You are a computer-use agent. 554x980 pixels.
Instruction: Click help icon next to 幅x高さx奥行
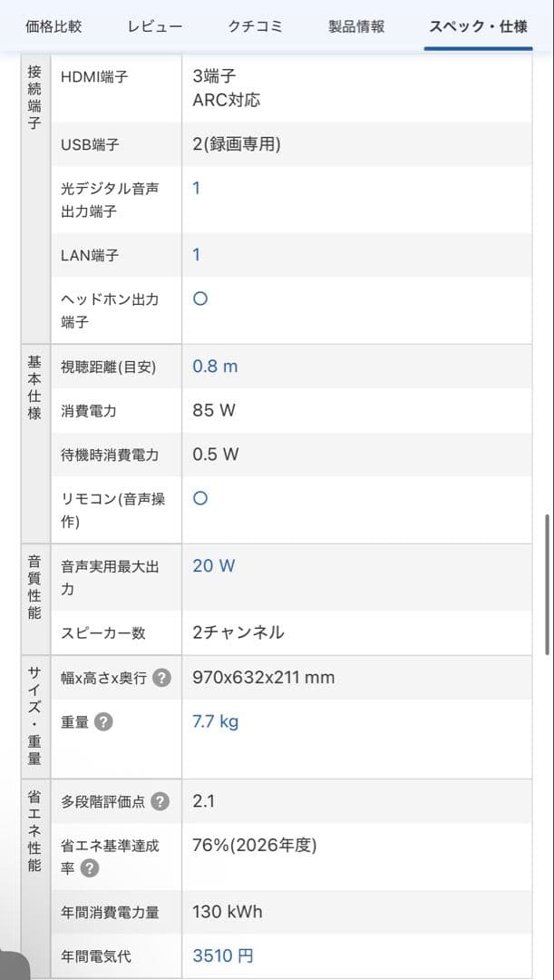click(161, 678)
